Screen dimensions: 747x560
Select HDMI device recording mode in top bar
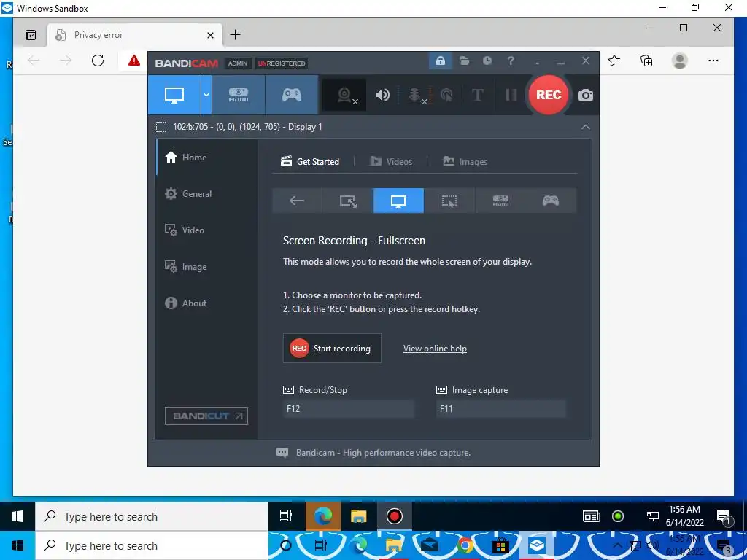click(x=239, y=95)
